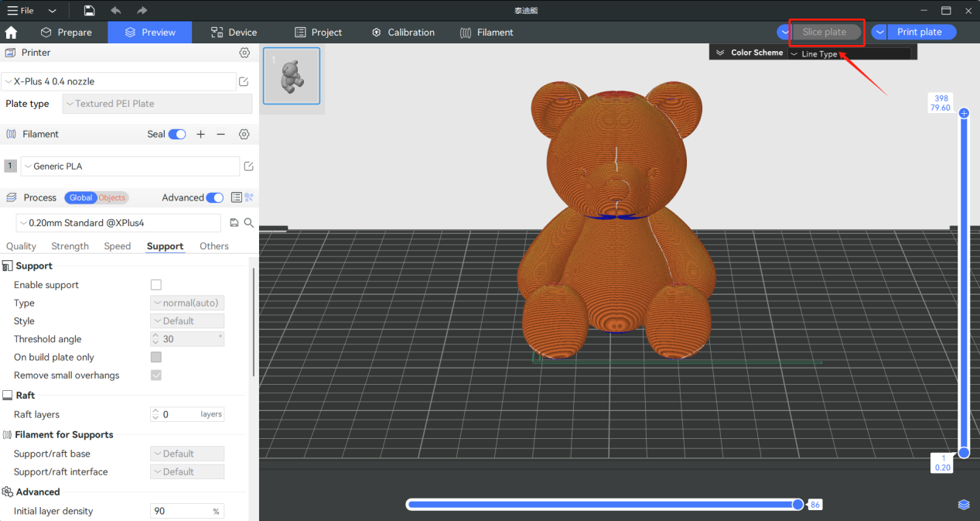Edit the X-Plus 4 printer preset

click(x=244, y=81)
